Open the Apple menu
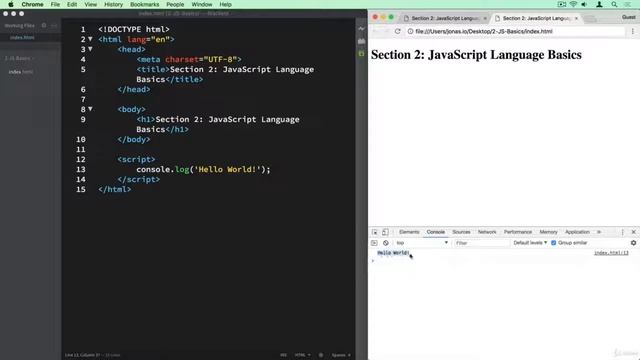Viewport: 640px width, 360px height. [x=11, y=4]
